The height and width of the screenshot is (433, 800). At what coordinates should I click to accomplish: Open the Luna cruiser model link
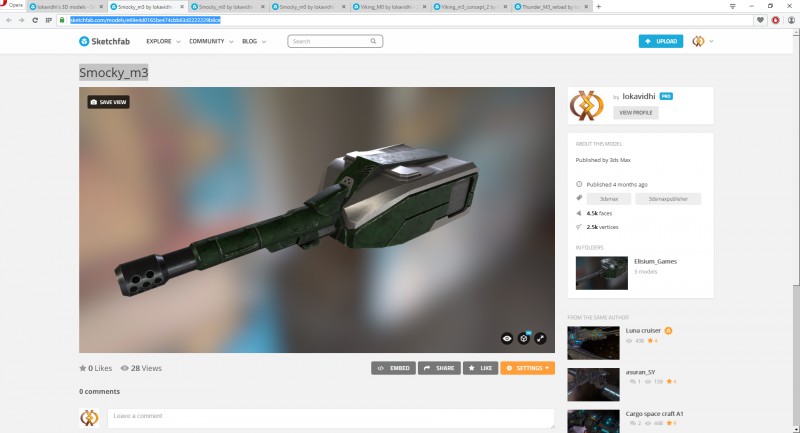tap(643, 330)
